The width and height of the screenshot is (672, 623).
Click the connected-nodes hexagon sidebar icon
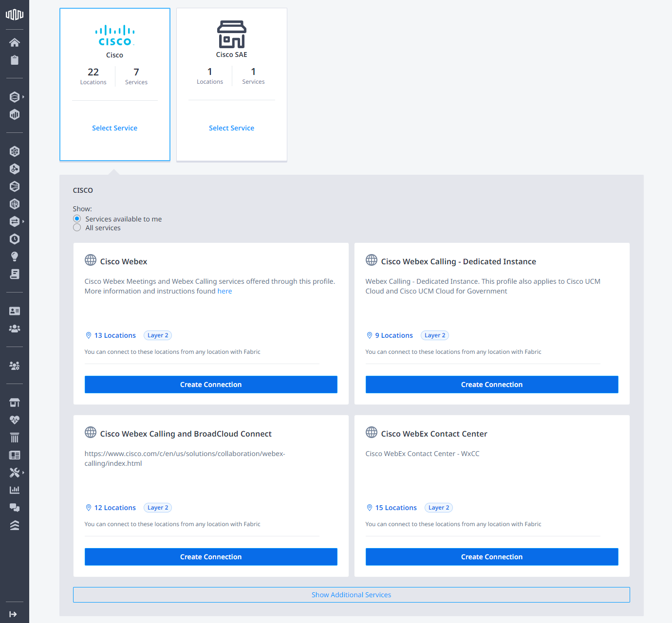15,169
